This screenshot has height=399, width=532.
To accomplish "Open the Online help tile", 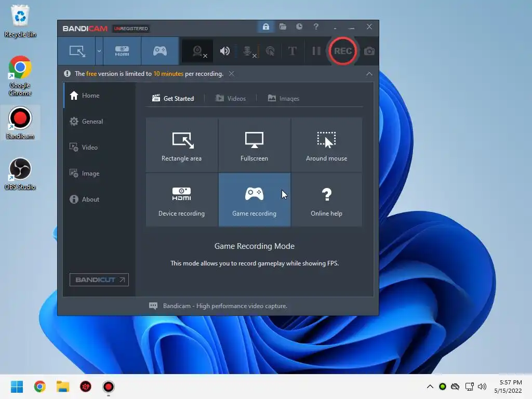I will (x=326, y=200).
